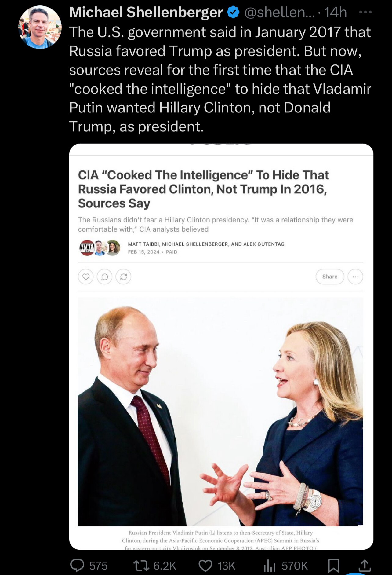Open the Putin and Clinton photo
The width and height of the screenshot is (392, 575).
tap(220, 412)
